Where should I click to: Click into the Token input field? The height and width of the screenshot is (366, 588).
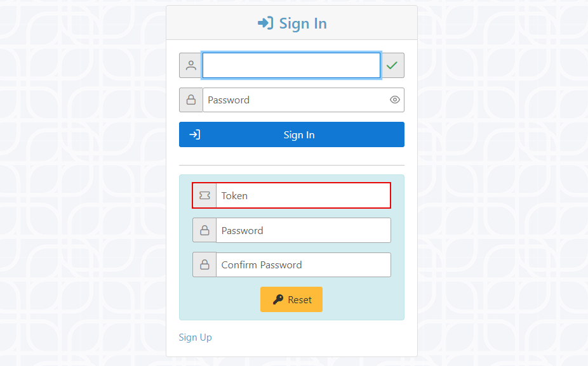pyautogui.click(x=303, y=195)
